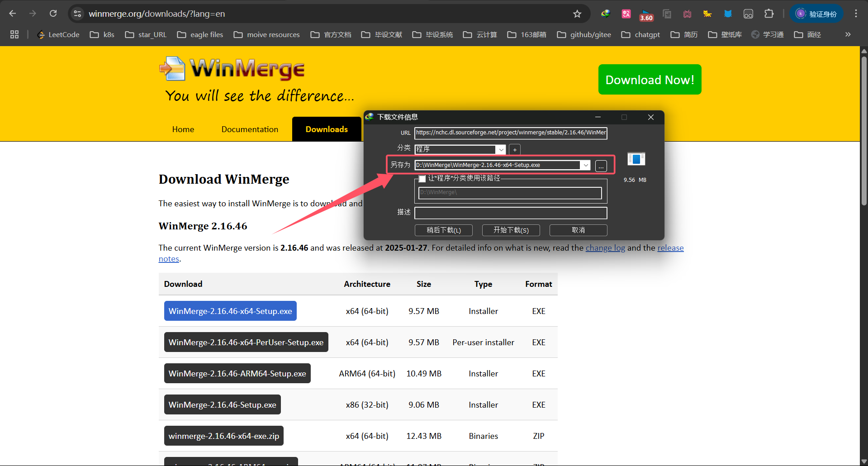Click the browser address bar URL
Viewport: 868px width, 466px height.
(157, 14)
